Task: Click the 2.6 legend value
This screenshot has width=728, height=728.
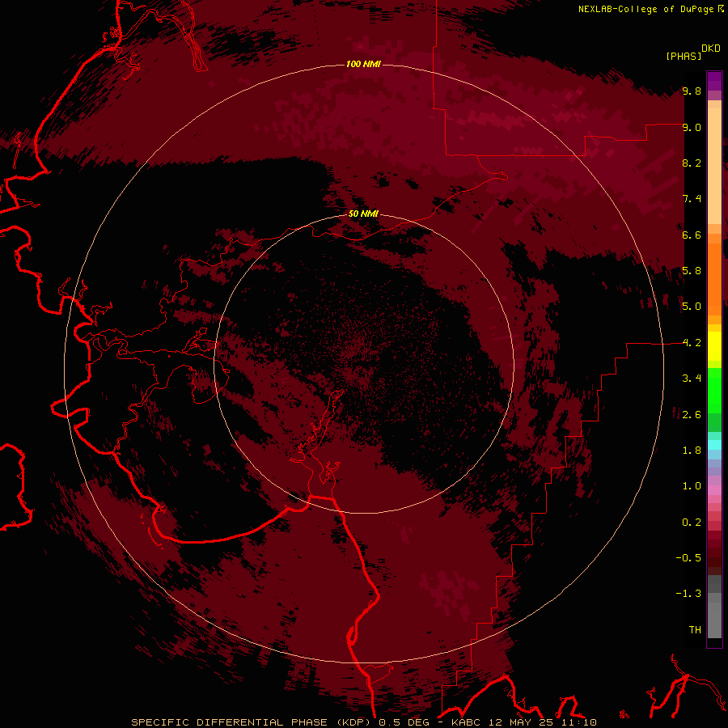Action: pos(692,415)
